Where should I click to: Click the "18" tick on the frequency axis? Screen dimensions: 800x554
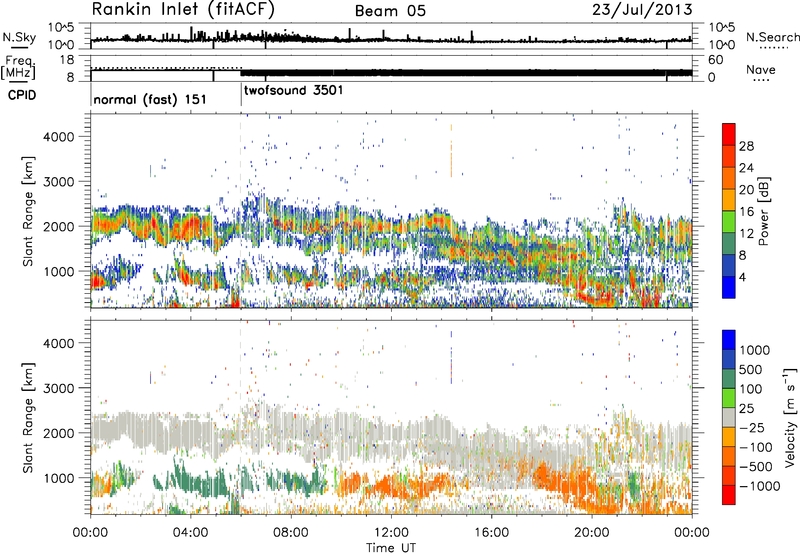pos(67,60)
